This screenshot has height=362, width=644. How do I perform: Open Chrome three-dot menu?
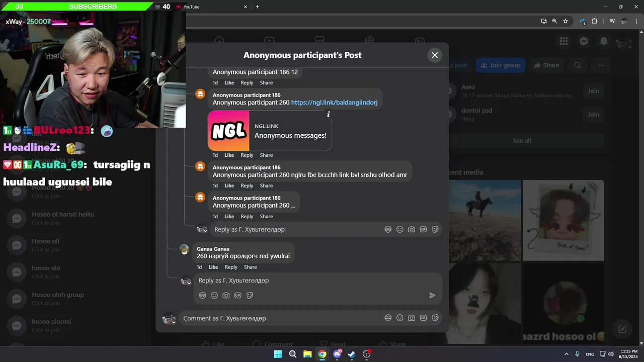635,21
